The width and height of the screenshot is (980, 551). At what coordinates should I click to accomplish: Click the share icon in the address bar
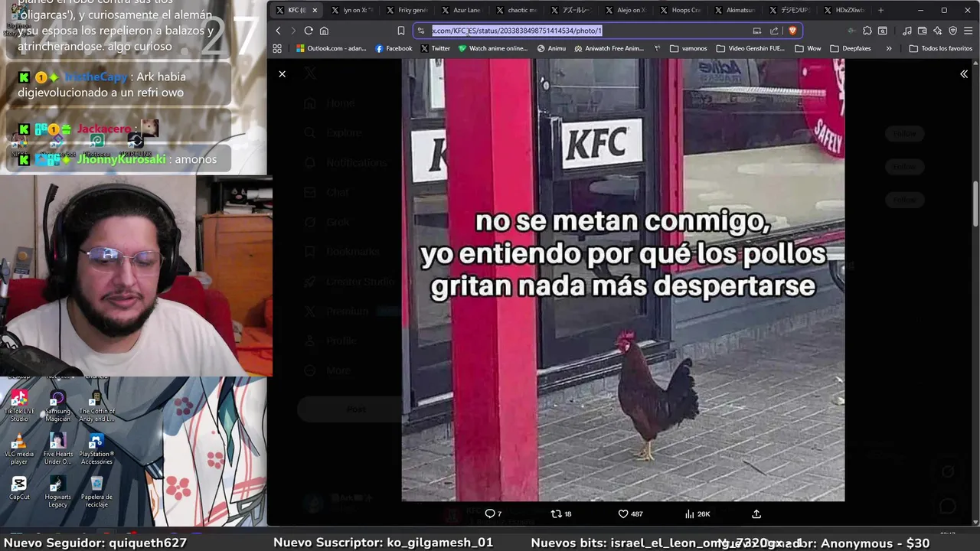(774, 31)
